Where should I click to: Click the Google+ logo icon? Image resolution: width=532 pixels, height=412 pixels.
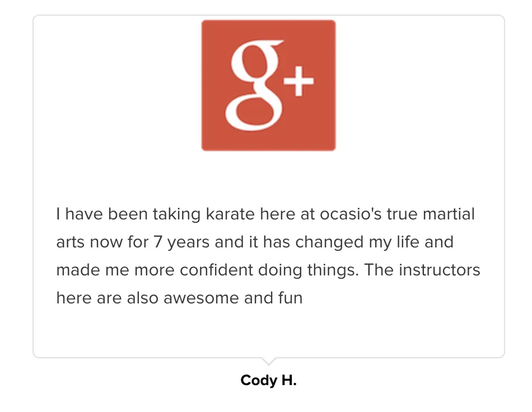pos(268,85)
